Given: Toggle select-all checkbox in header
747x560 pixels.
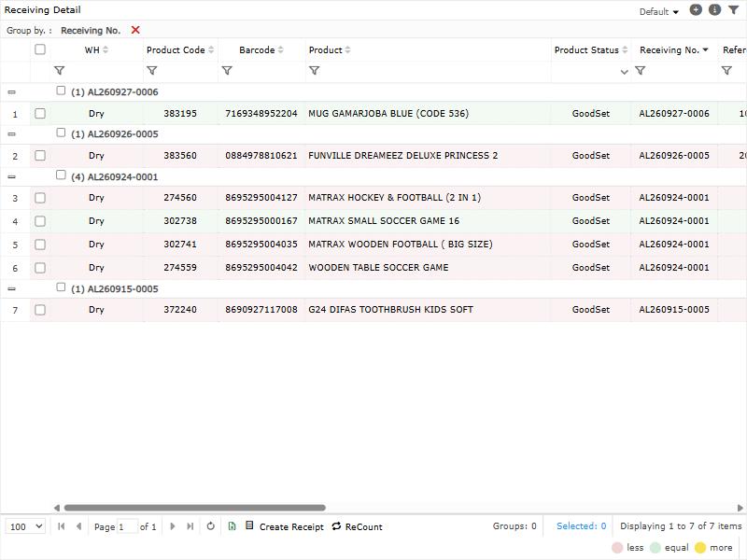Looking at the screenshot, I should pos(40,49).
